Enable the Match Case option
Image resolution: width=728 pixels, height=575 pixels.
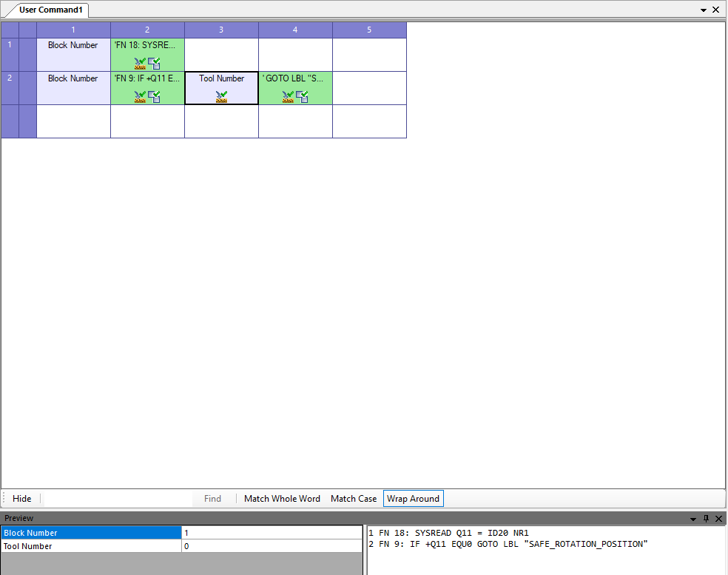(354, 498)
